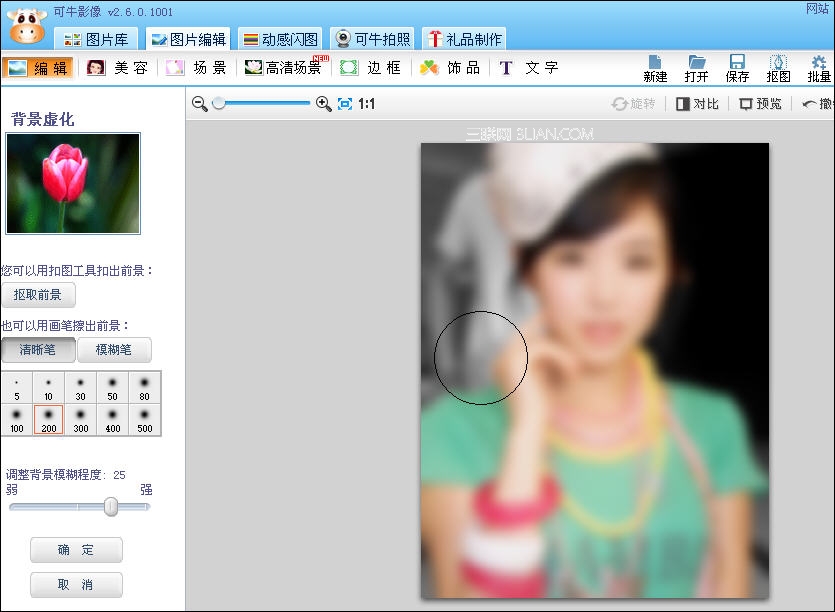Select brush size 500
Screen dimensions: 835x612
tap(145, 420)
